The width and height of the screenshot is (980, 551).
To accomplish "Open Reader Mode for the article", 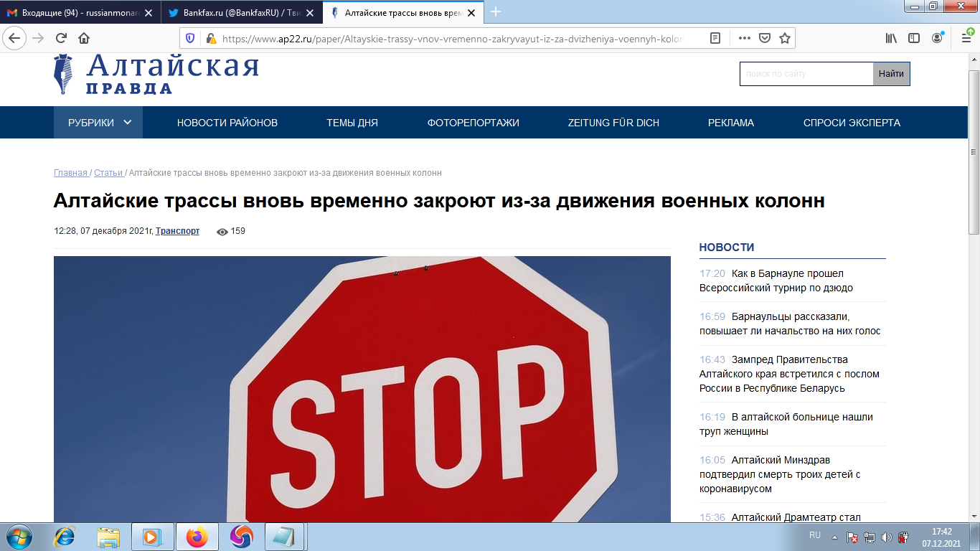I will [715, 39].
